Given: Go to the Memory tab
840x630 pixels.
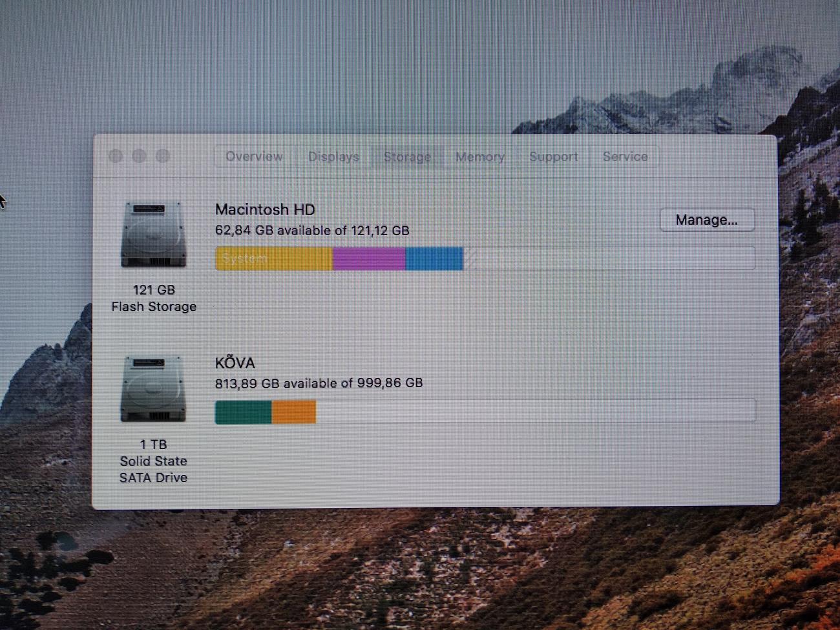Looking at the screenshot, I should click(479, 156).
